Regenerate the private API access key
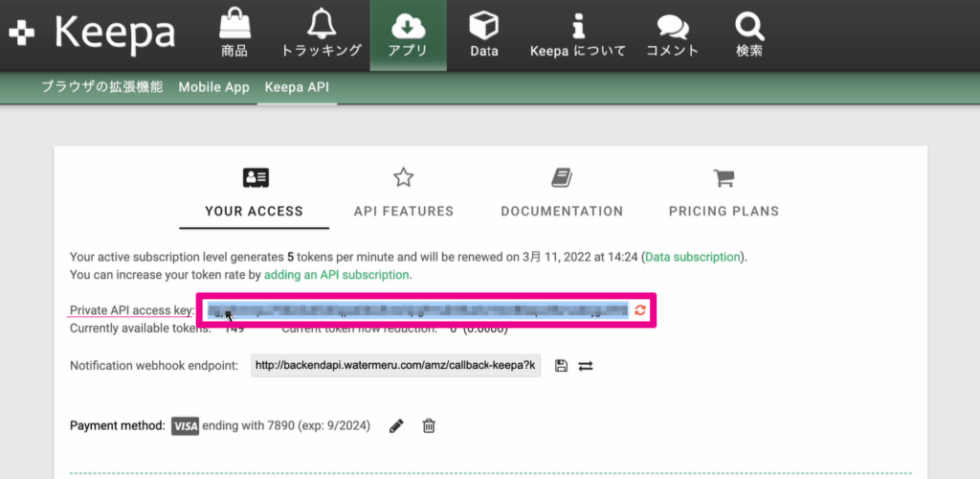 [640, 310]
